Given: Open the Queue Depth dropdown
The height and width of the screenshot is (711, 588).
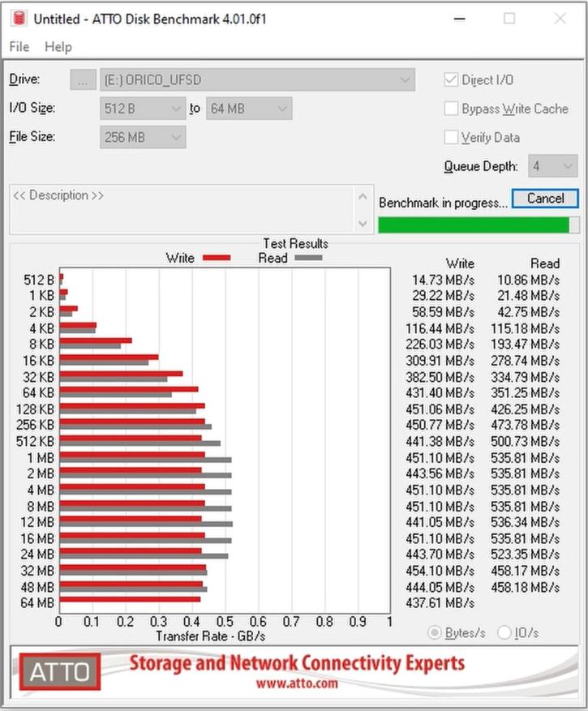Looking at the screenshot, I should 552,166.
